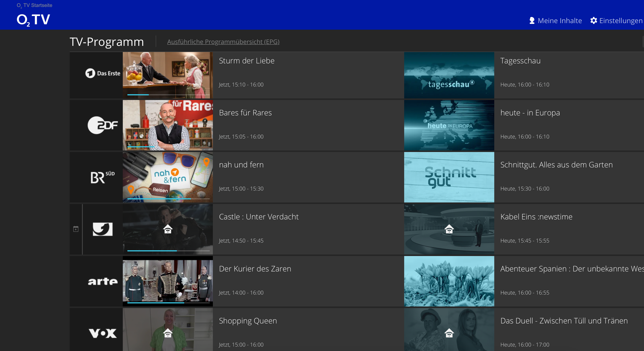Screen dimensions: 644x351
Task: Click Das Duell - Zwischen Tüll und Tränen title
Action: (x=564, y=321)
